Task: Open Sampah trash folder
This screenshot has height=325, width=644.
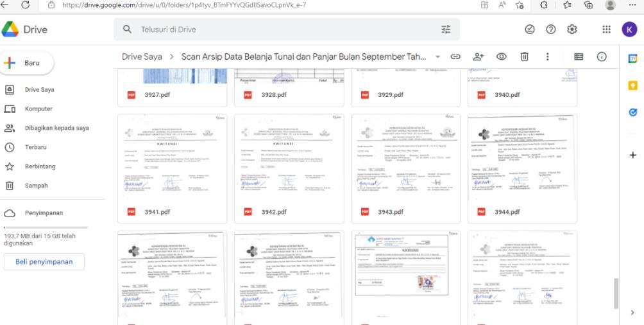Action: coord(36,186)
